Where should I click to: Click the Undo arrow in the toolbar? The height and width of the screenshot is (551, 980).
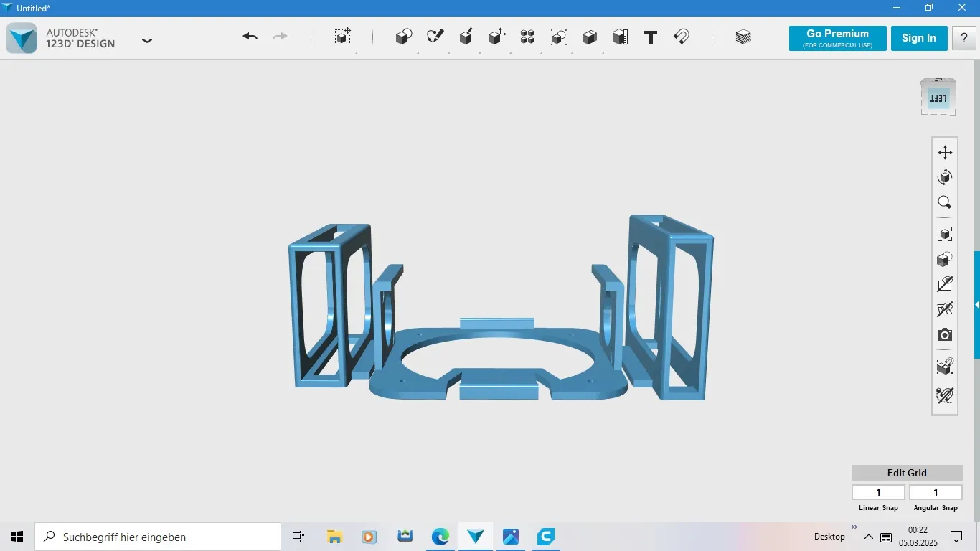coord(250,37)
